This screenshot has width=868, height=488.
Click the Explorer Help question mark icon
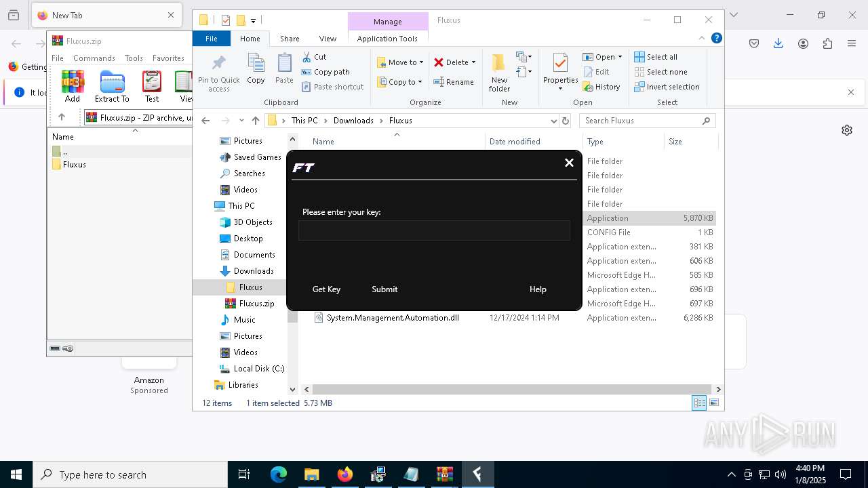[x=716, y=38]
